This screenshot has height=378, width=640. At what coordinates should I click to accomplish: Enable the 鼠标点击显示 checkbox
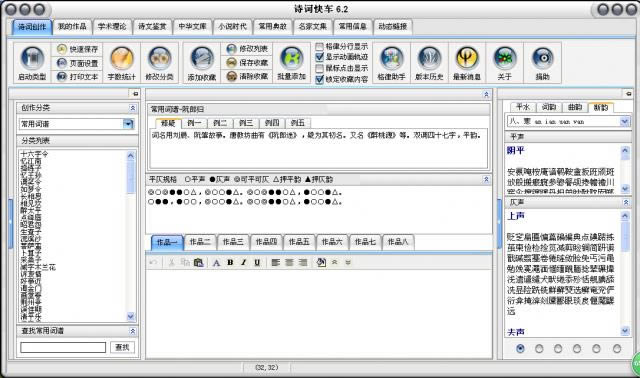[320, 68]
